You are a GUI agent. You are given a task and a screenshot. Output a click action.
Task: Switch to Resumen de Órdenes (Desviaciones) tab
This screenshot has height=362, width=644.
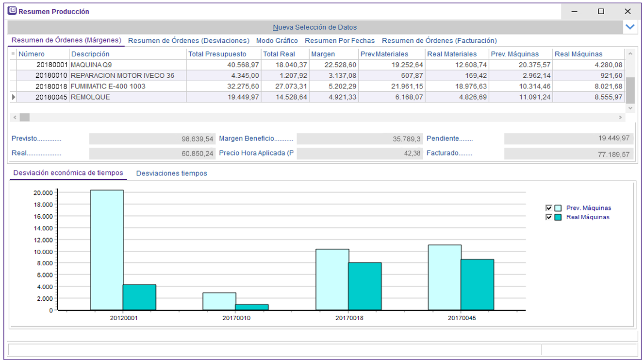click(188, 41)
